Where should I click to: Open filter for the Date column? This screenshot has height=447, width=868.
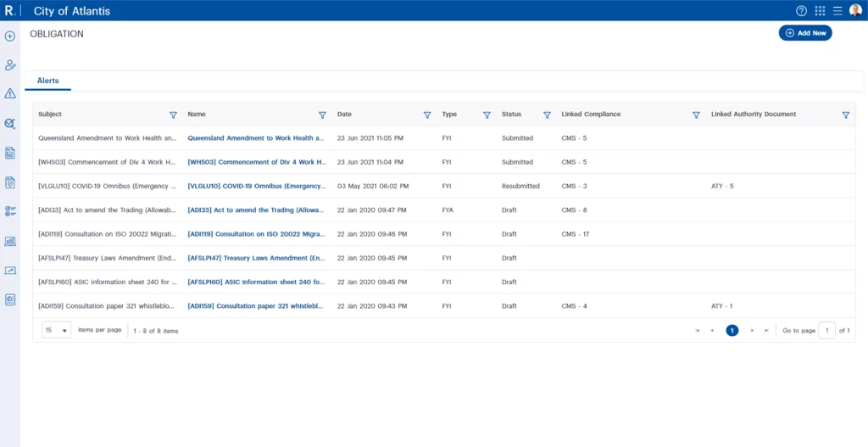427,115
